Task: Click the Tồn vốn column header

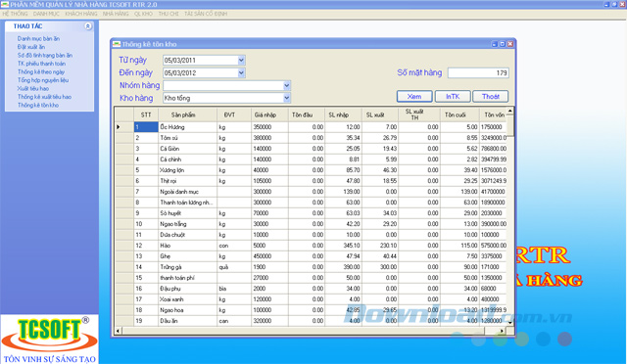Action: point(494,114)
